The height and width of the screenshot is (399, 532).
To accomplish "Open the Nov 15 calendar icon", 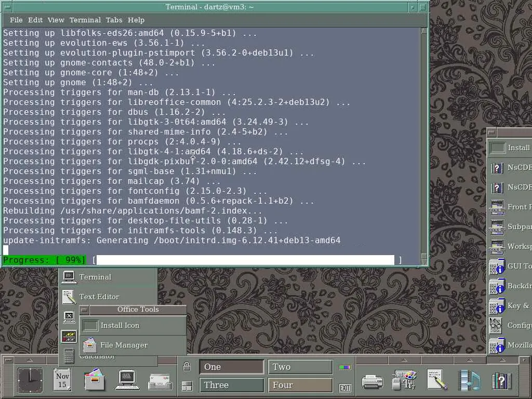I will [62, 380].
